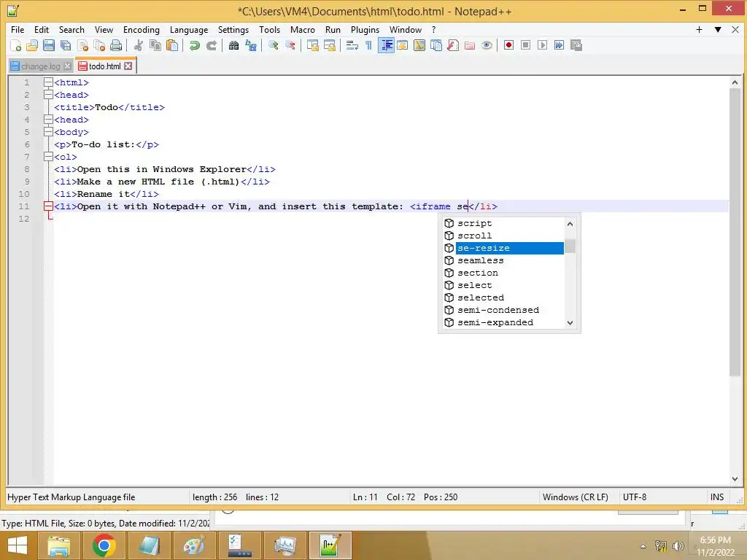Click the editor vertical scrollbar down arrow

click(x=735, y=479)
